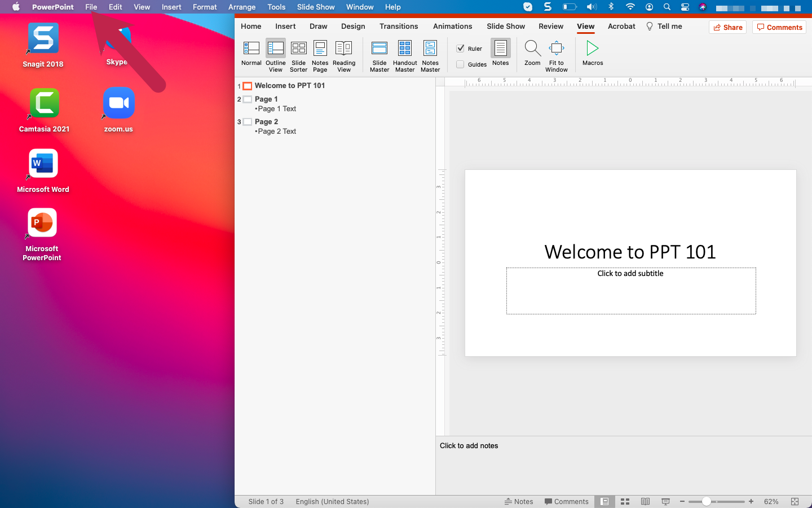Image resolution: width=812 pixels, height=508 pixels.
Task: Disable the Ruler checkbox
Action: [x=461, y=49]
